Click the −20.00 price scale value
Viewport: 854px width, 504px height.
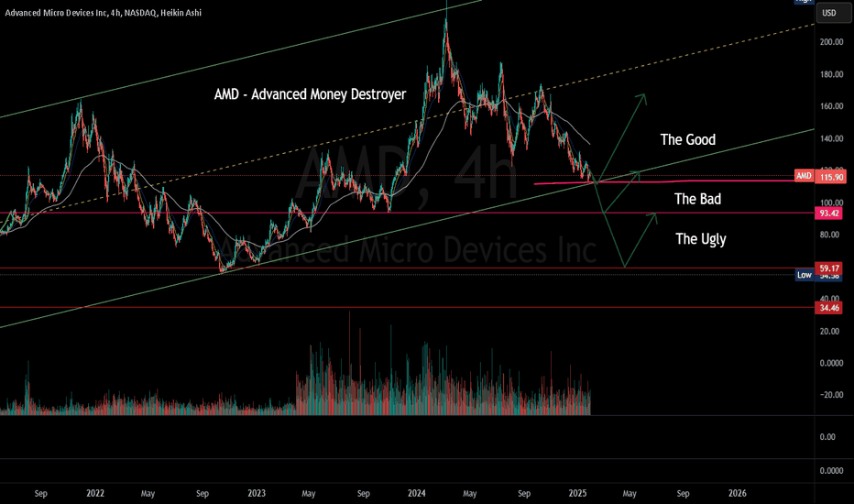click(831, 395)
